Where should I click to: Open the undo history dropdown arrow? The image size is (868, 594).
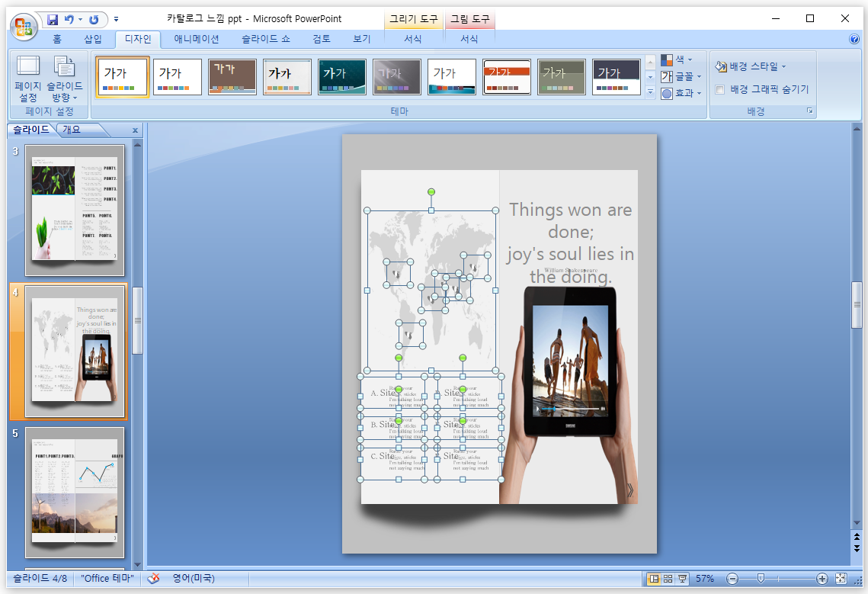[x=80, y=19]
